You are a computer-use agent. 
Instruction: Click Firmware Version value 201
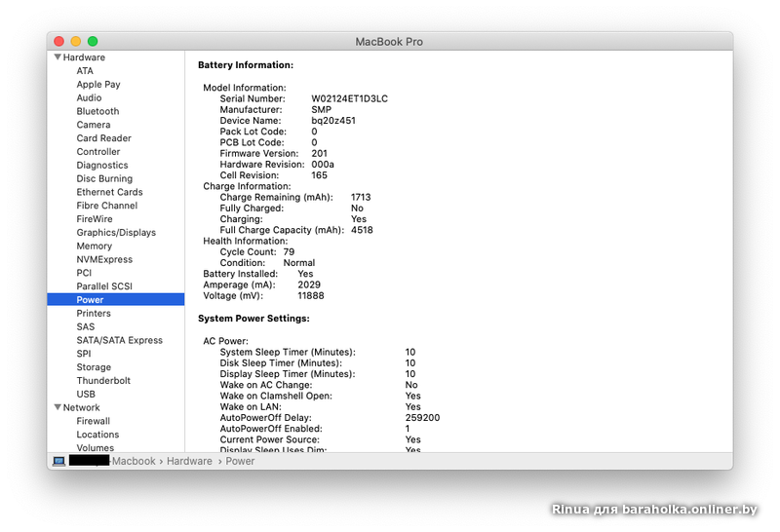[320, 153]
